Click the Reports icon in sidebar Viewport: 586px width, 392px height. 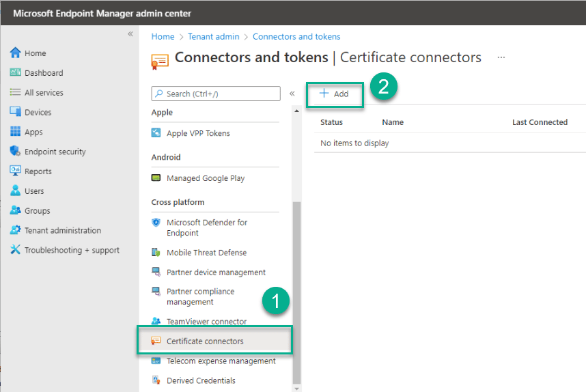pyautogui.click(x=15, y=171)
